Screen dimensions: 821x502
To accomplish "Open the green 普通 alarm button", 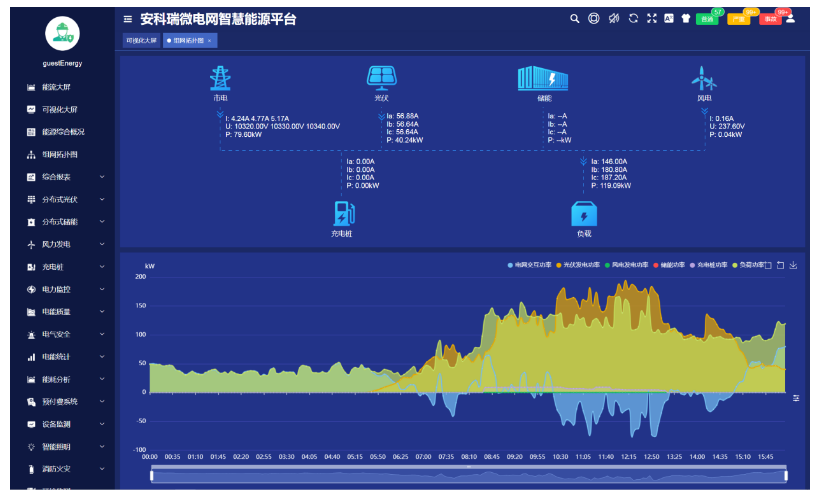I will click(707, 19).
